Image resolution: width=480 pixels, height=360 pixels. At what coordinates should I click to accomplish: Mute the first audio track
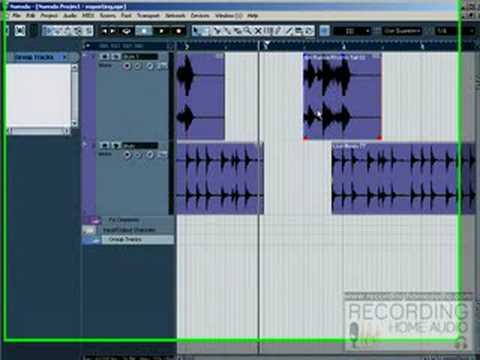(x=105, y=57)
